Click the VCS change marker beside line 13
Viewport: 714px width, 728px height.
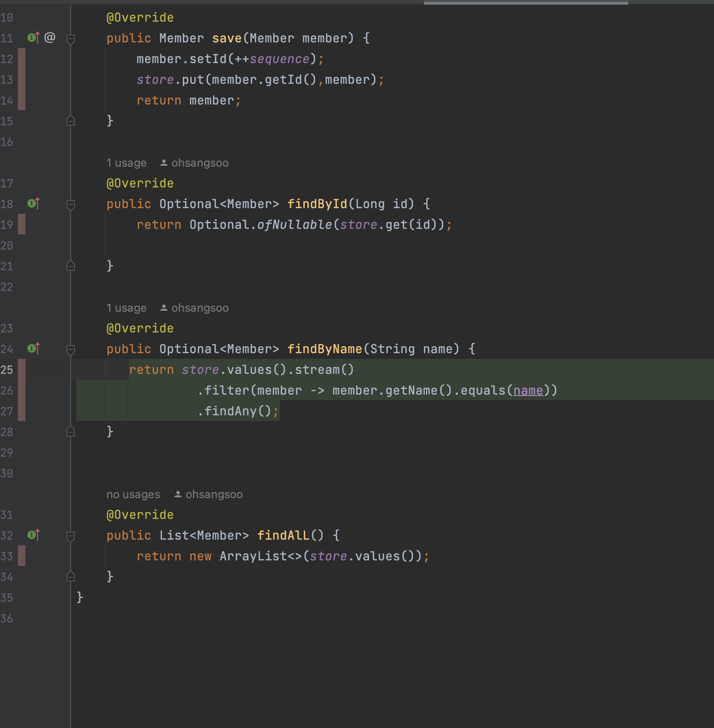pyautogui.click(x=22, y=79)
